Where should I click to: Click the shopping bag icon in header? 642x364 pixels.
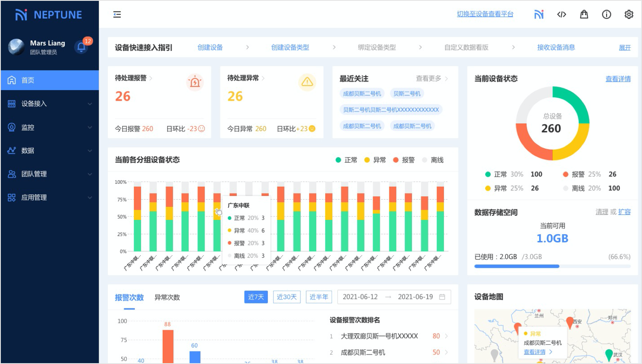(x=584, y=15)
